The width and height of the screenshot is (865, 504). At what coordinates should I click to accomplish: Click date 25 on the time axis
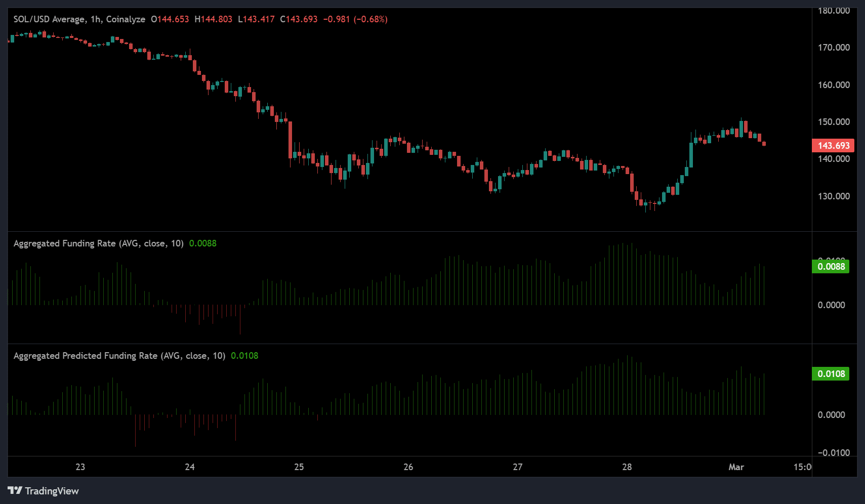[x=299, y=467]
